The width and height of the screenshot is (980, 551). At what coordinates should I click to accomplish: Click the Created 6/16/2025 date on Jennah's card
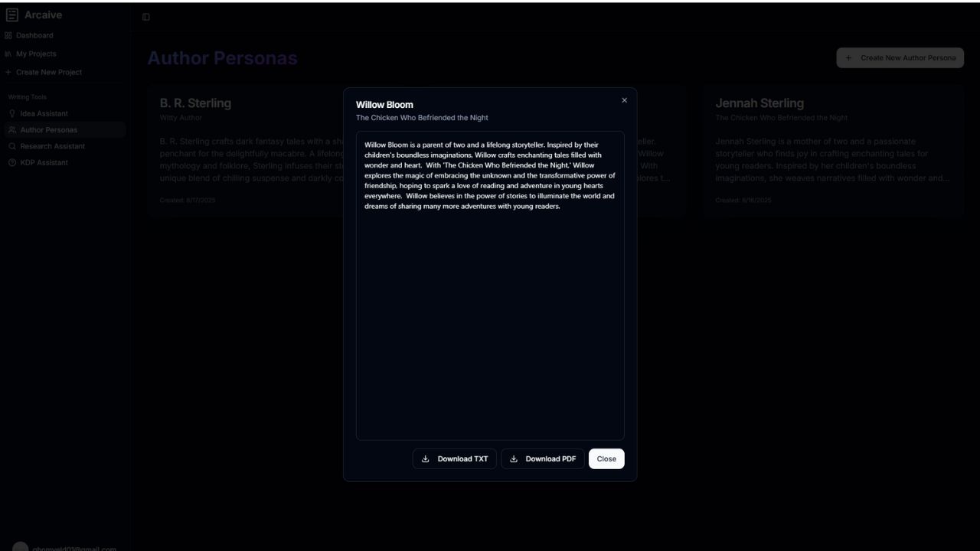[x=743, y=201]
